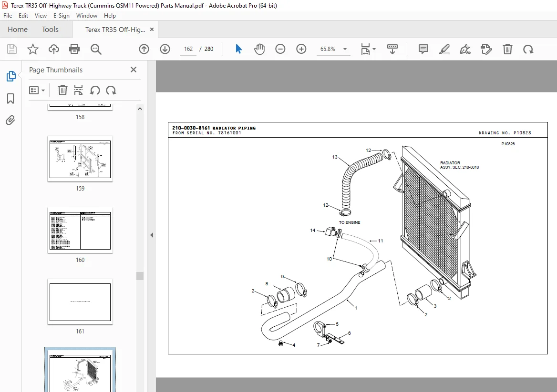Click the upload to cloud icon
Image resolution: width=557 pixels, height=392 pixels.
coord(53,49)
